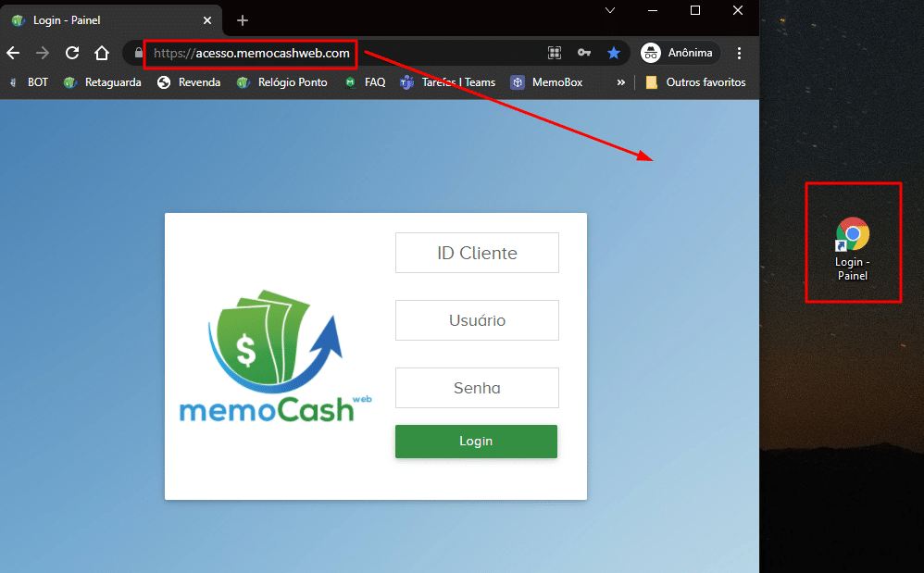Reload the current page

coord(72,54)
